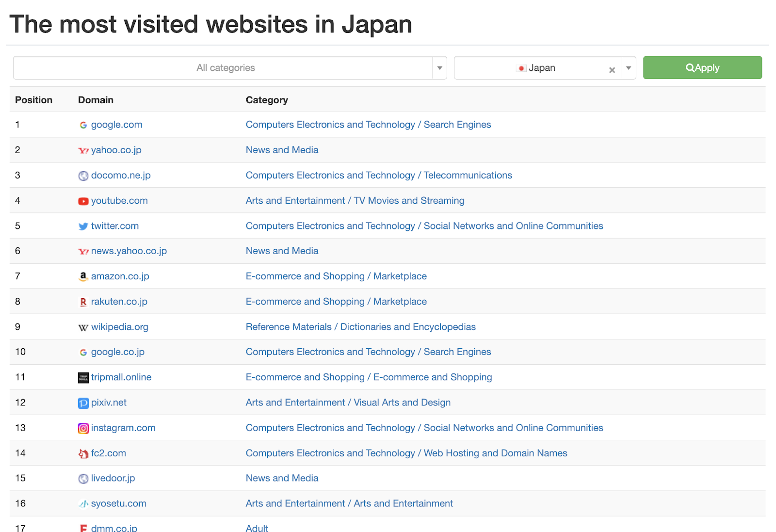Image resolution: width=776 pixels, height=532 pixels.
Task: Click the Japan country selector field
Action: (x=537, y=68)
